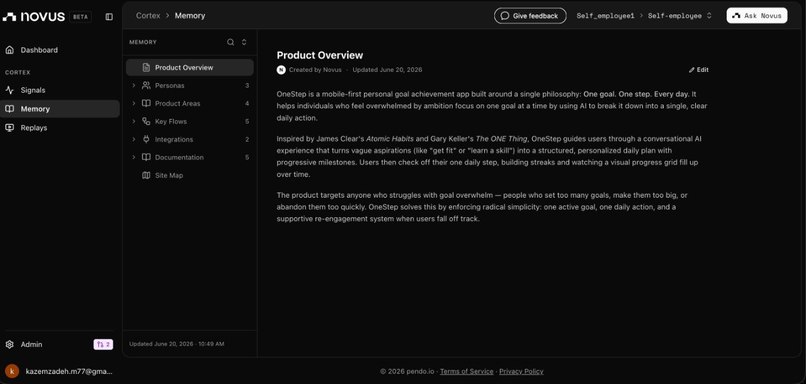
Task: Select Site Map in memory tree
Action: (190, 175)
